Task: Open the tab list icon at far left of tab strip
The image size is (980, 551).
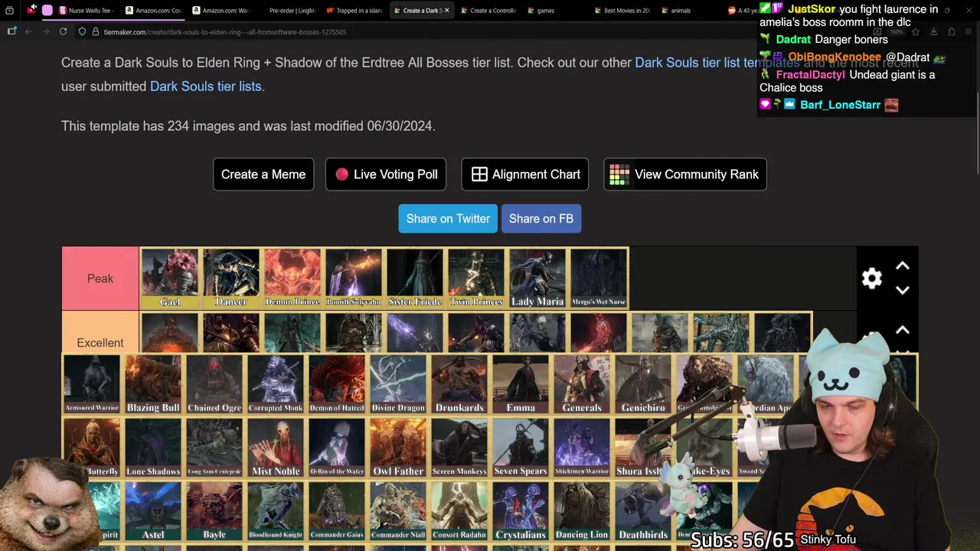Action: click(x=9, y=10)
